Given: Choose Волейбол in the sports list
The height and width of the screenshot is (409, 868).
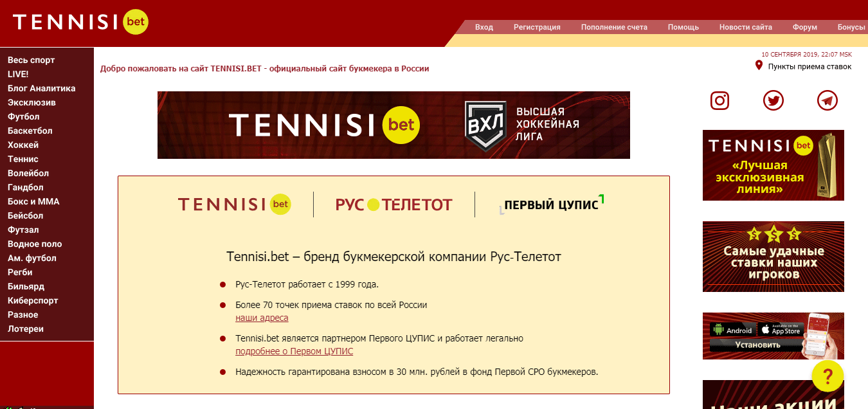Looking at the screenshot, I should coord(28,173).
